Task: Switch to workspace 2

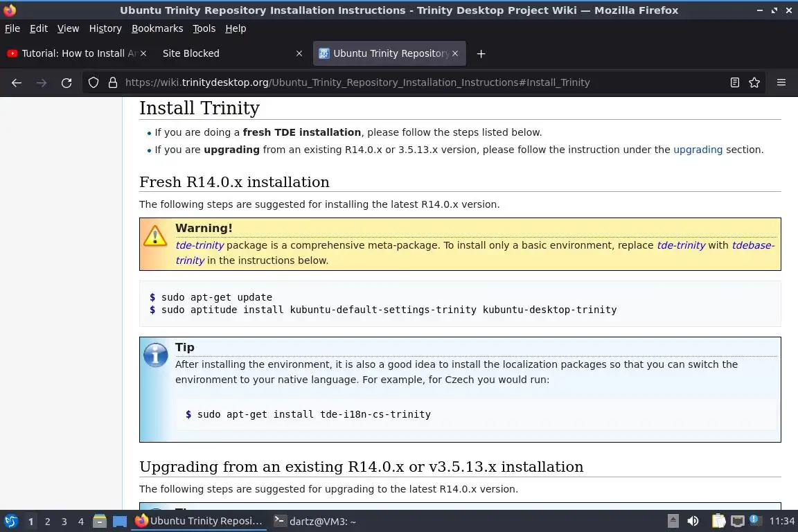Action: (47, 522)
